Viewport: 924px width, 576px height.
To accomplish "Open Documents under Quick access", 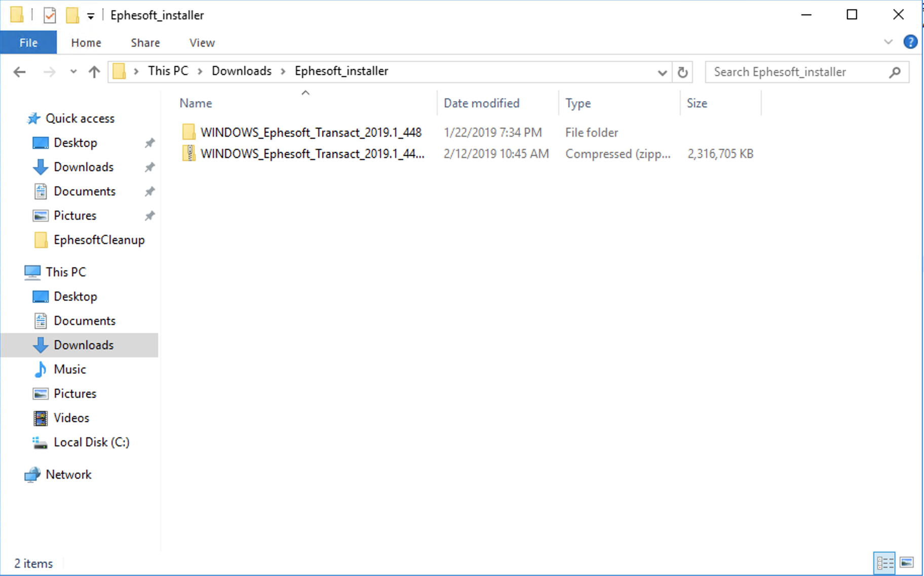I will [x=85, y=191].
